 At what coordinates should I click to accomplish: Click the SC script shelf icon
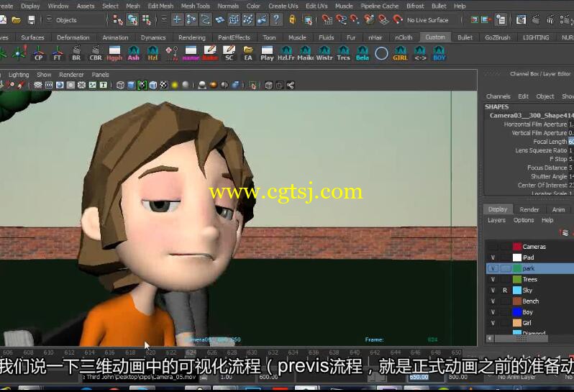[229, 53]
